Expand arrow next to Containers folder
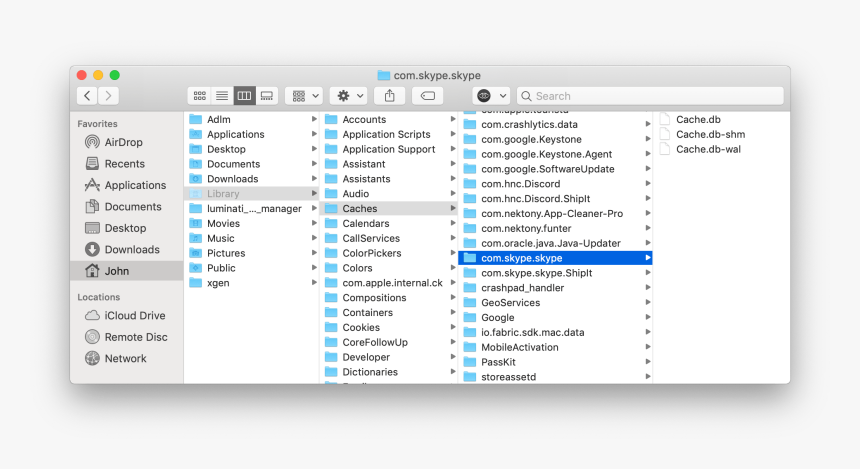Image resolution: width=860 pixels, height=469 pixels. coord(453,312)
